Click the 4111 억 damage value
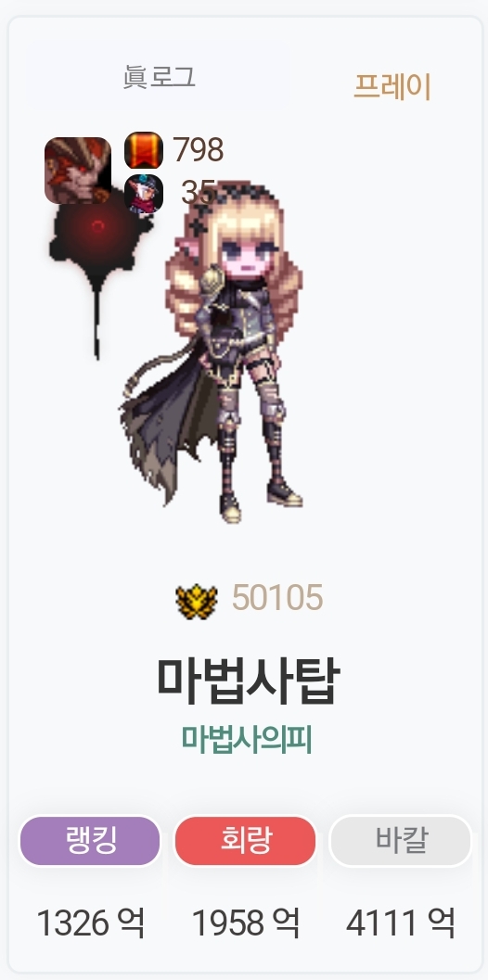This screenshot has width=488, height=980. tap(401, 923)
